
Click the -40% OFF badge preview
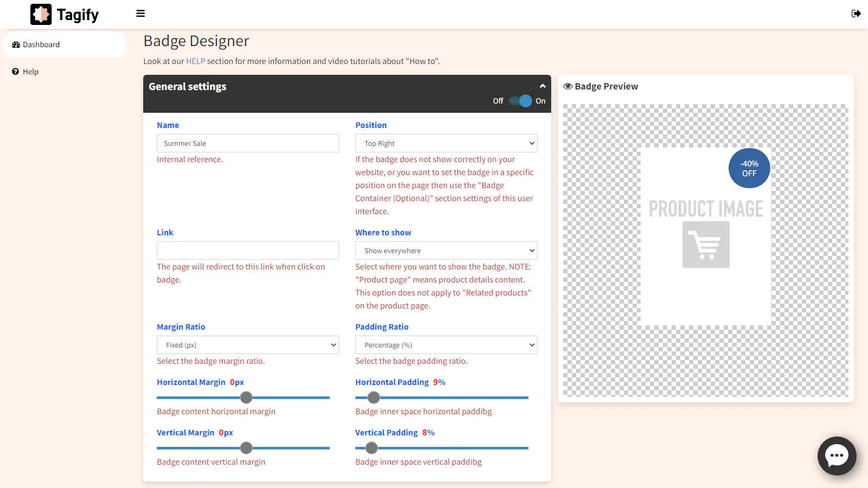749,169
